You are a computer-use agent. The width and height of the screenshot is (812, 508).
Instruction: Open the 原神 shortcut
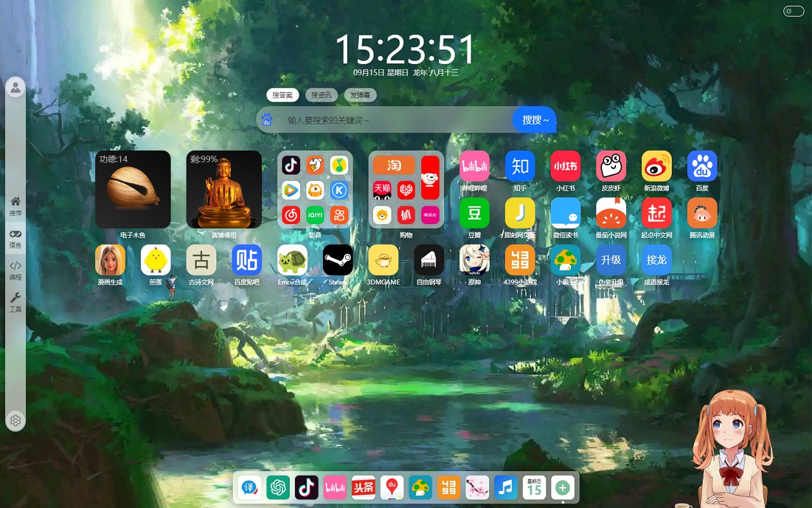click(x=475, y=260)
